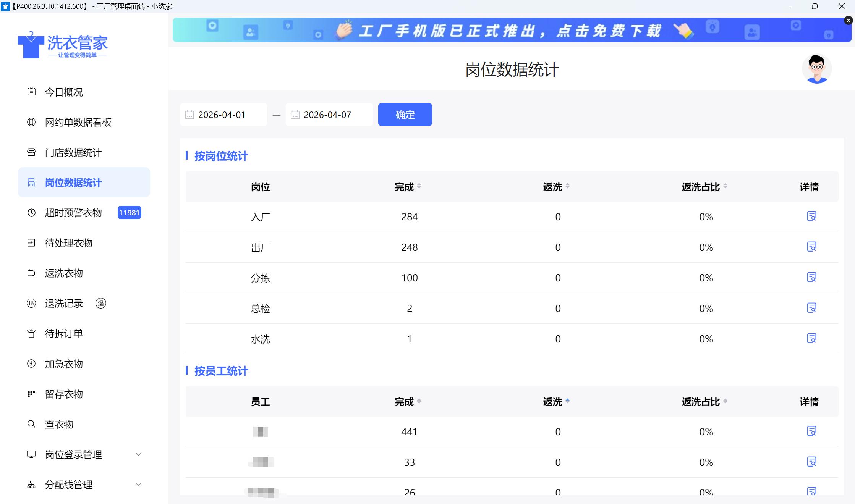The width and height of the screenshot is (855, 504).
Task: Open details icon for employee with 441 completed
Action: 811,431
